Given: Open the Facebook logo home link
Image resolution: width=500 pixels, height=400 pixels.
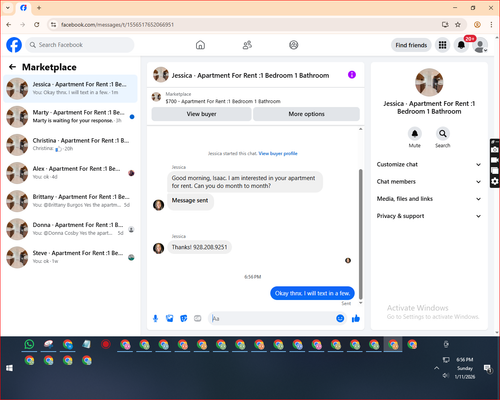Looking at the screenshot, I should [14, 45].
